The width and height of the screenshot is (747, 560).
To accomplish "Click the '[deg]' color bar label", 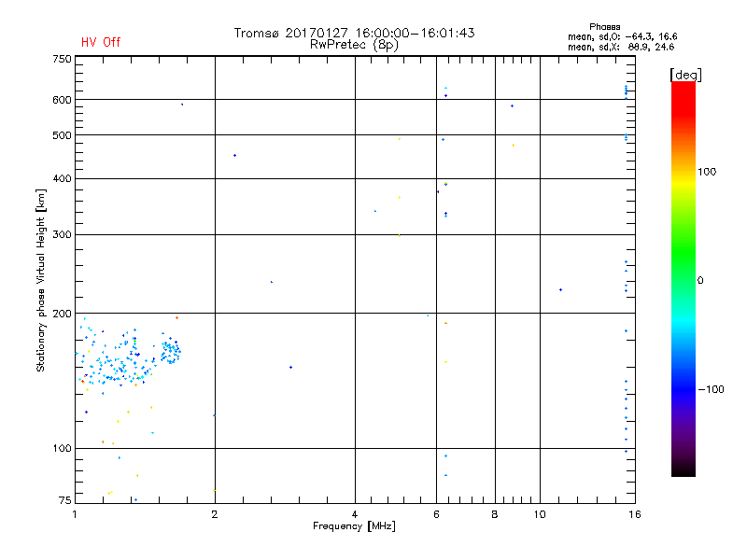I will click(x=685, y=76).
